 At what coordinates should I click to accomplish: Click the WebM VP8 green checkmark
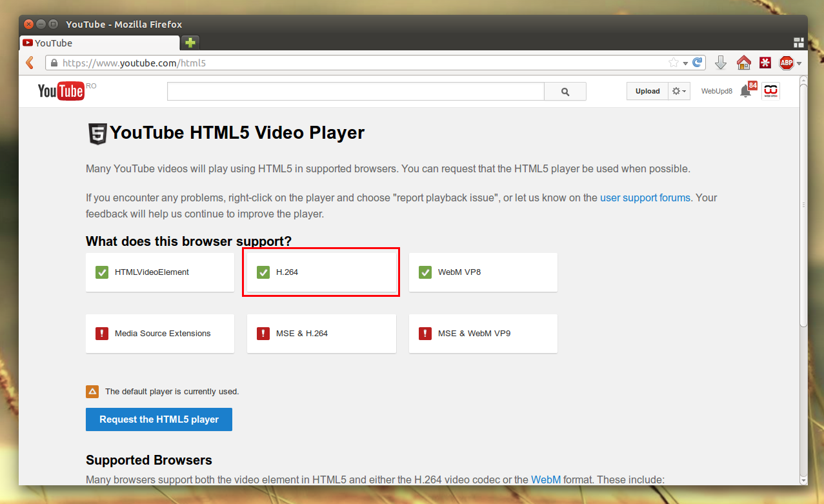(x=425, y=272)
